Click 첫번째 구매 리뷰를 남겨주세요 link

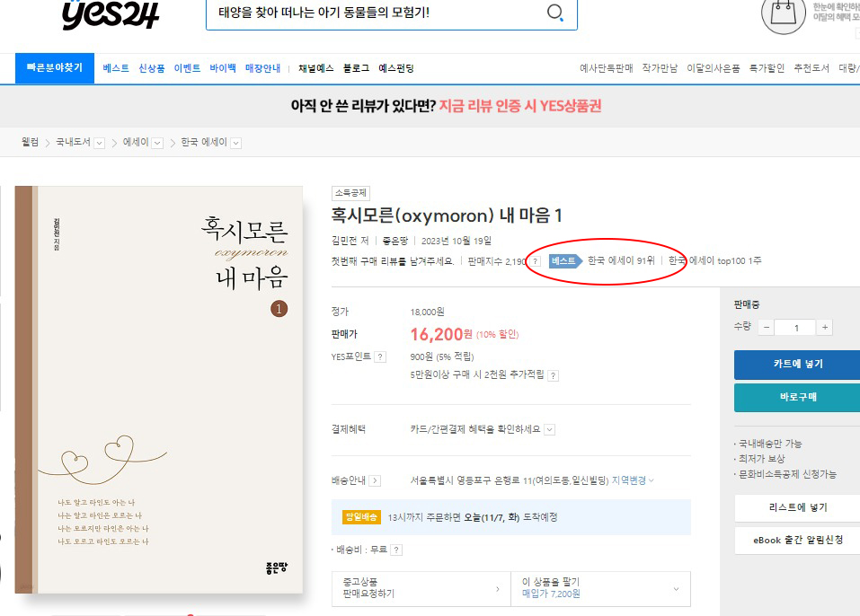point(393,261)
